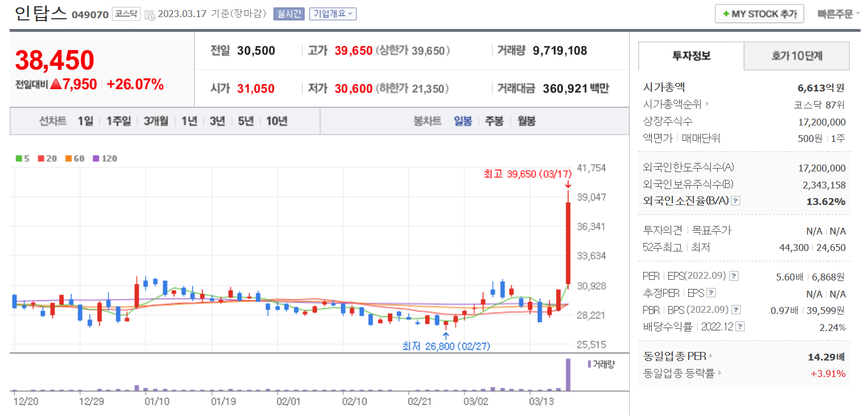Click the purple 거래량 volume legend marker
The width and height of the screenshot is (868, 415).
click(x=590, y=364)
